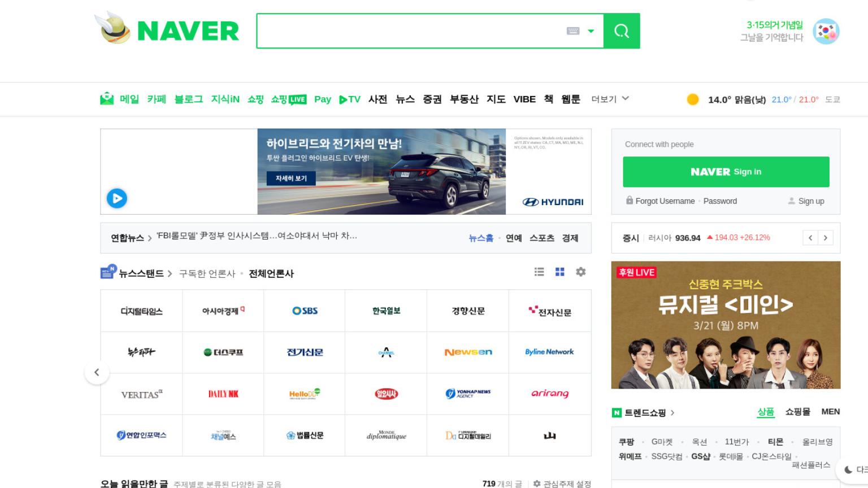Open 뉴스홈 link
This screenshot has width=868, height=488.
click(481, 238)
